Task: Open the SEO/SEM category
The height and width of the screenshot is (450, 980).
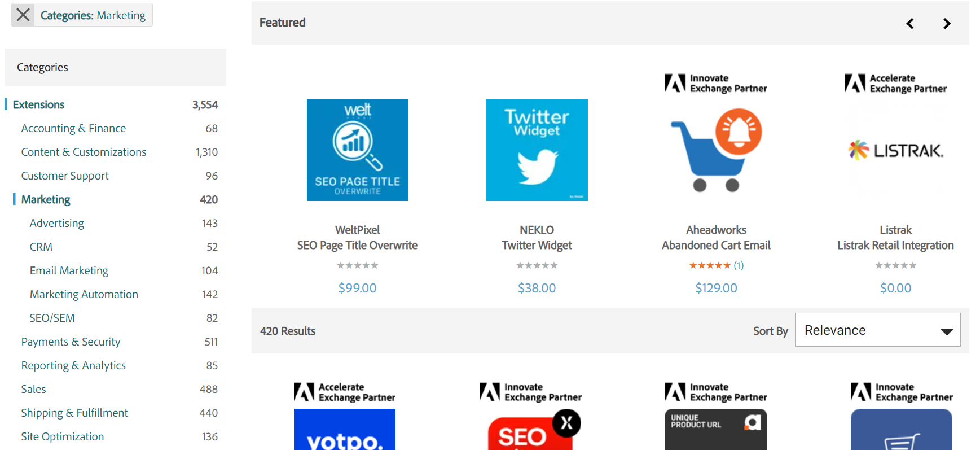Action: (52, 317)
